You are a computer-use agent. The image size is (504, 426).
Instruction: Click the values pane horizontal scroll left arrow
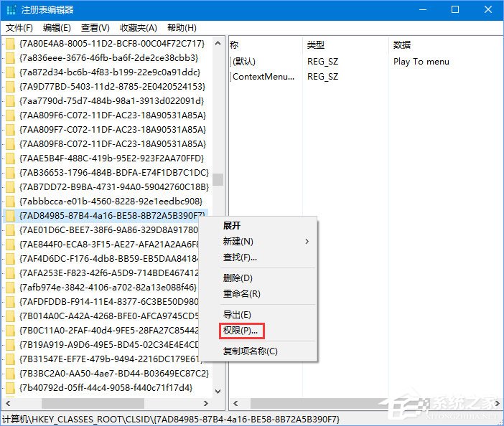235,403
